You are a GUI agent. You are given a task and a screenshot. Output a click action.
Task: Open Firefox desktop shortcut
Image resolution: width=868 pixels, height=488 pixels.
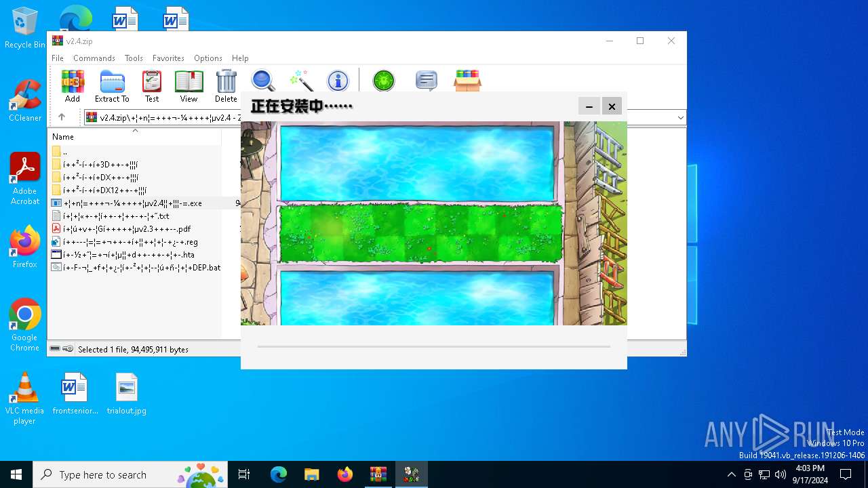click(24, 247)
